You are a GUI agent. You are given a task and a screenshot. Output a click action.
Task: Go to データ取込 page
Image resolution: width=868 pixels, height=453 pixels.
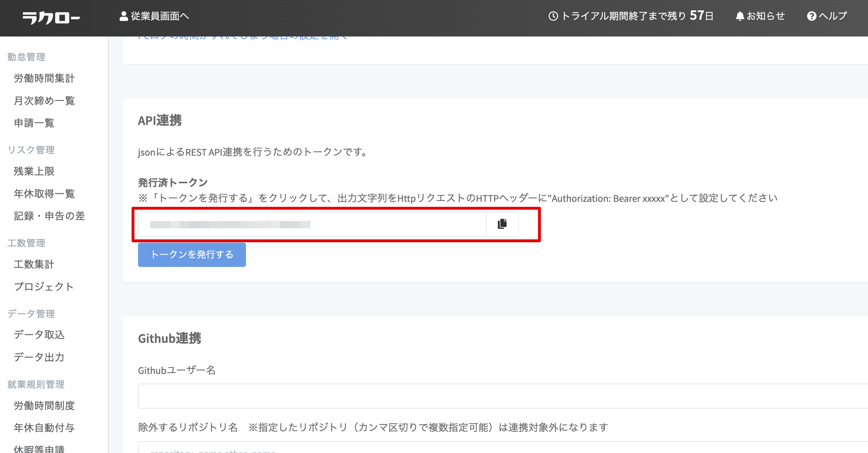(39, 335)
